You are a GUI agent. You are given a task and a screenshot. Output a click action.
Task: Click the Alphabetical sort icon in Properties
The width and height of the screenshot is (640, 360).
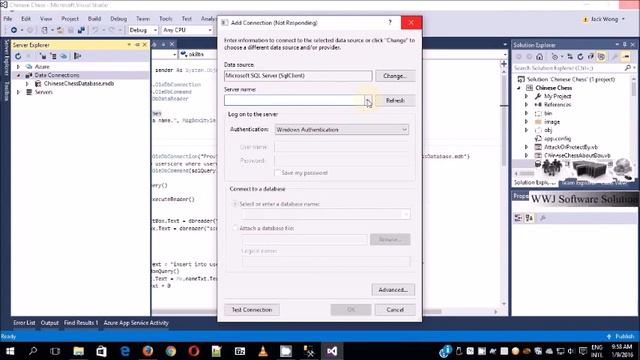point(529,218)
